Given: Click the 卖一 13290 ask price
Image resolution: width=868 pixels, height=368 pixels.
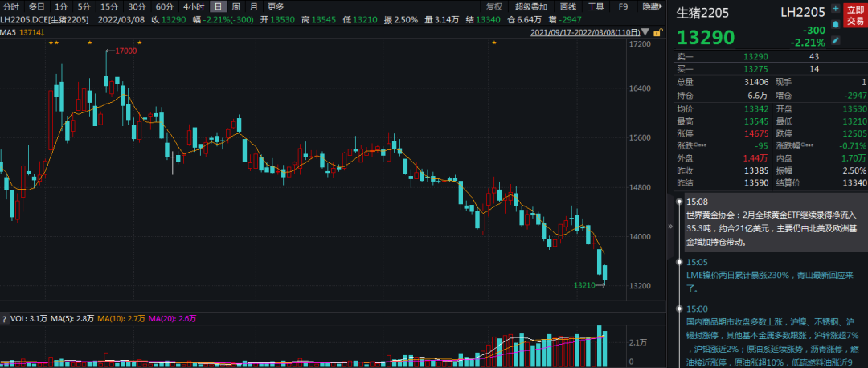Looking at the screenshot, I should [x=755, y=56].
